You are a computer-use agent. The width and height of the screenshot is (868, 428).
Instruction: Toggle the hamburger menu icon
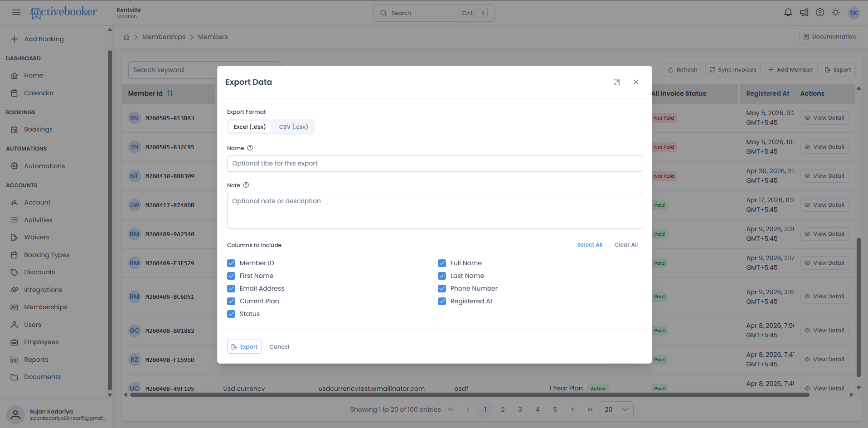16,12
